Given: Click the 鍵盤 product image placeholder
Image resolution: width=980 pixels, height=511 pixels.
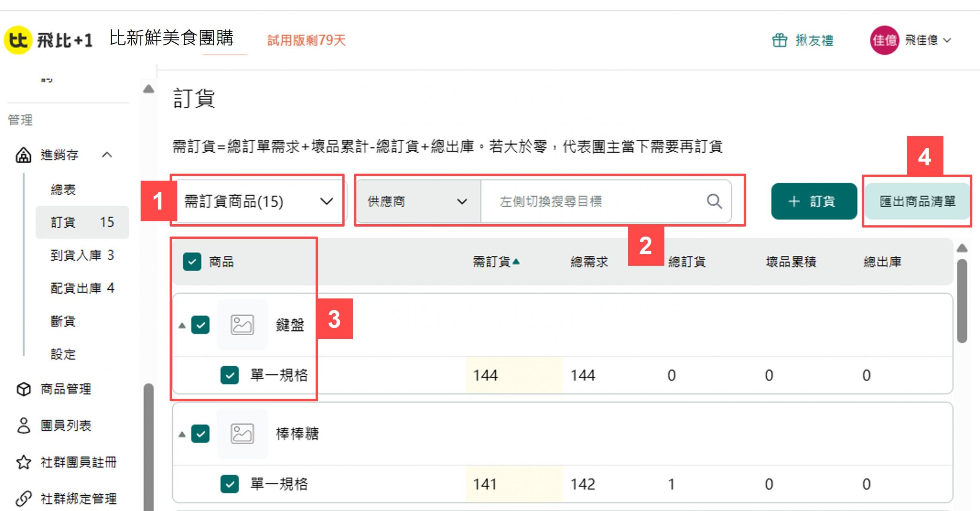Looking at the screenshot, I should point(242,325).
